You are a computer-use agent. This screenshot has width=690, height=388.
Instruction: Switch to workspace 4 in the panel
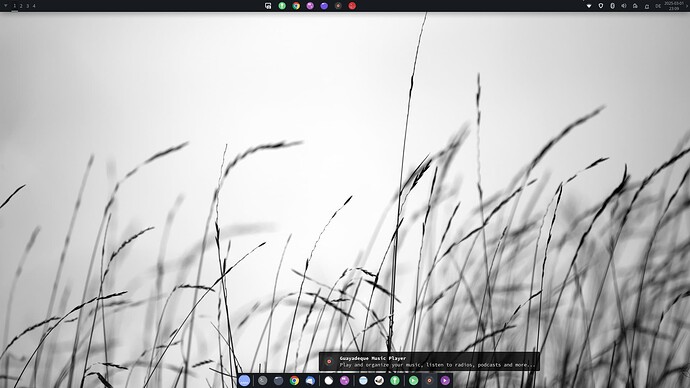click(34, 6)
